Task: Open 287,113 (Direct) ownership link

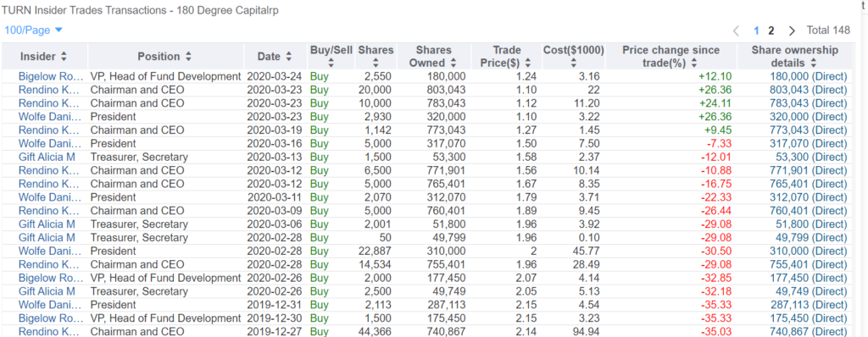Action: click(x=808, y=304)
